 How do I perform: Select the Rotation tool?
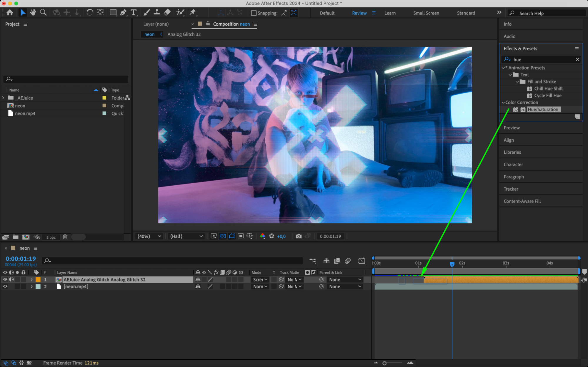point(89,12)
